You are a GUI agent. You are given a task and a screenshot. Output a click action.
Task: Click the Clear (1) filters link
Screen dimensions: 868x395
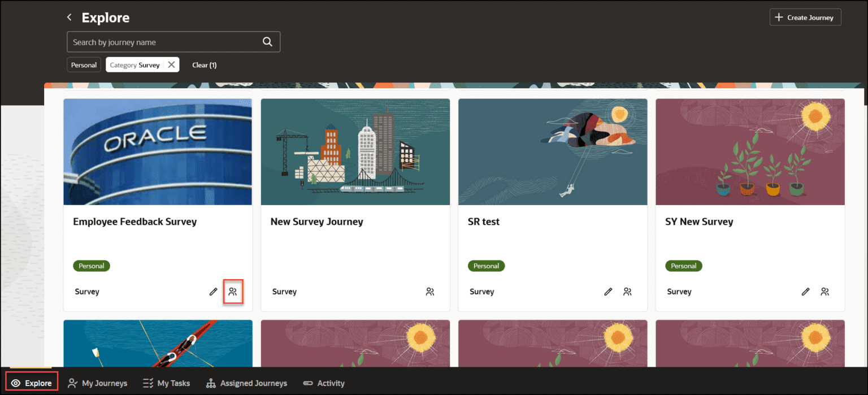pos(205,65)
